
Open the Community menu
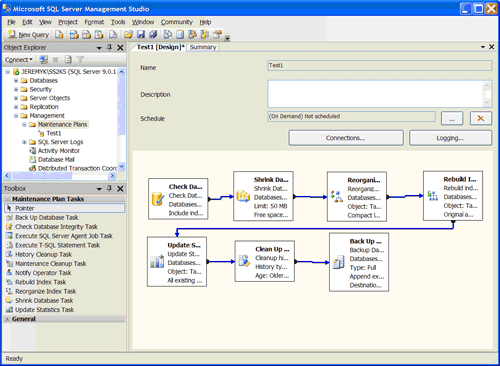(x=177, y=22)
